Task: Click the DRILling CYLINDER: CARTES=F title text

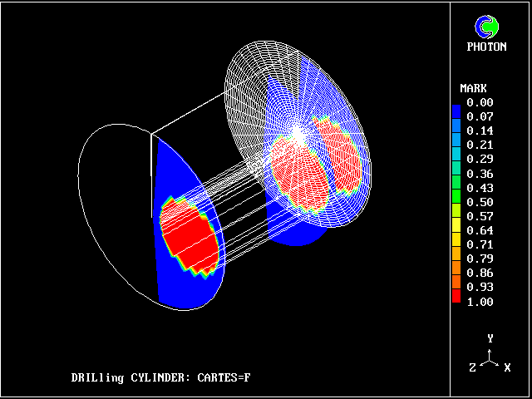Action: (160, 378)
